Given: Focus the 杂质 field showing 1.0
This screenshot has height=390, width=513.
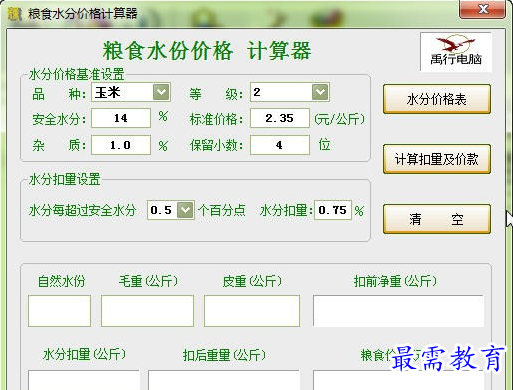Looking at the screenshot, I should pyautogui.click(x=121, y=145).
